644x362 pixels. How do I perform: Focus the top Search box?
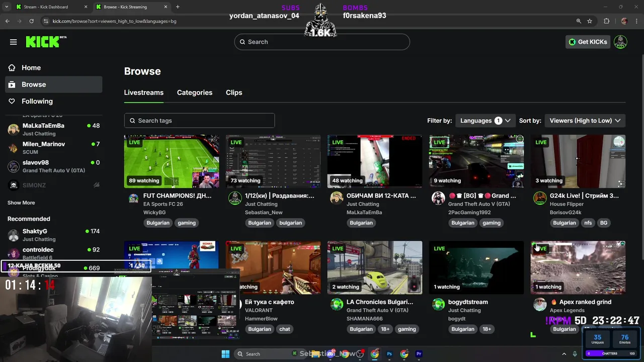[322, 42]
